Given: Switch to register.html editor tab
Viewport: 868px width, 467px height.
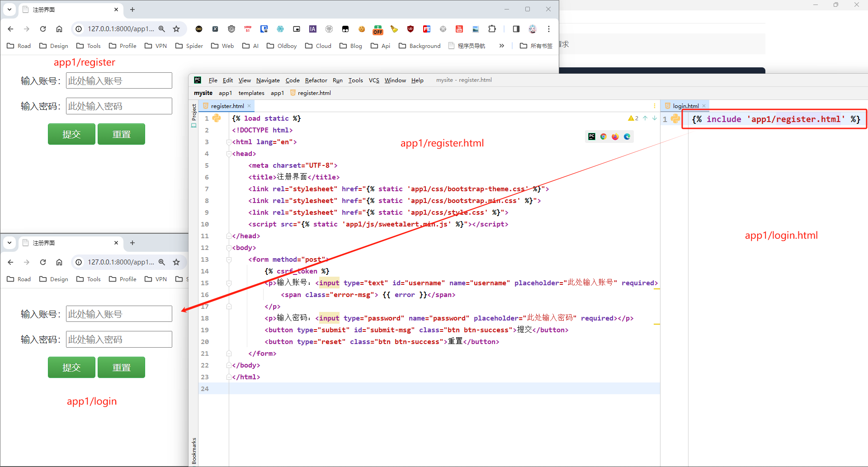Looking at the screenshot, I should click(x=227, y=106).
